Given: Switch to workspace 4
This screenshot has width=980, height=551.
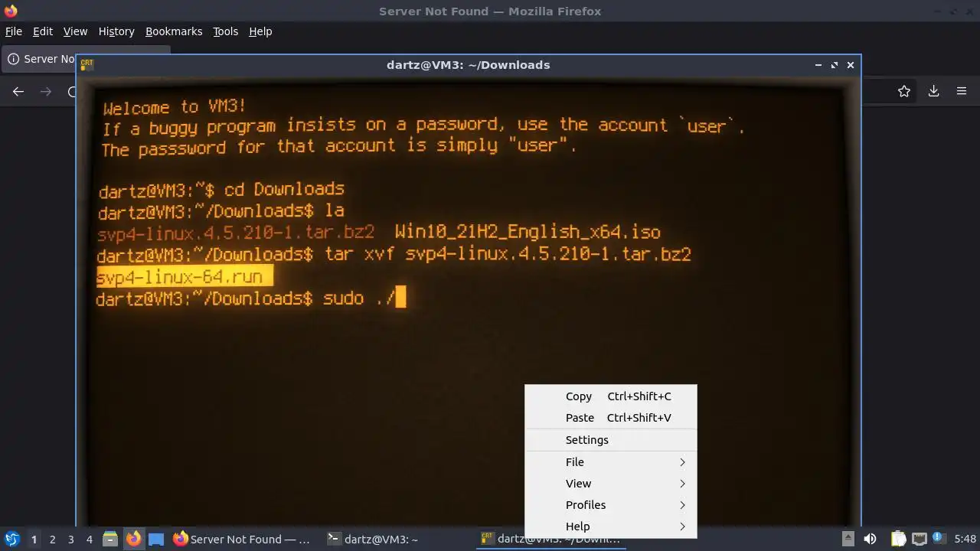Looking at the screenshot, I should (89, 540).
